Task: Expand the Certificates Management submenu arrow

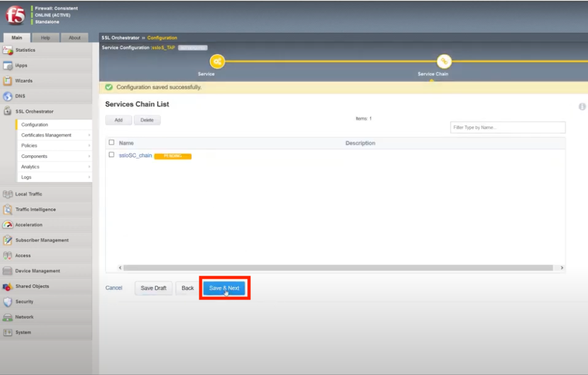Action: [x=89, y=135]
